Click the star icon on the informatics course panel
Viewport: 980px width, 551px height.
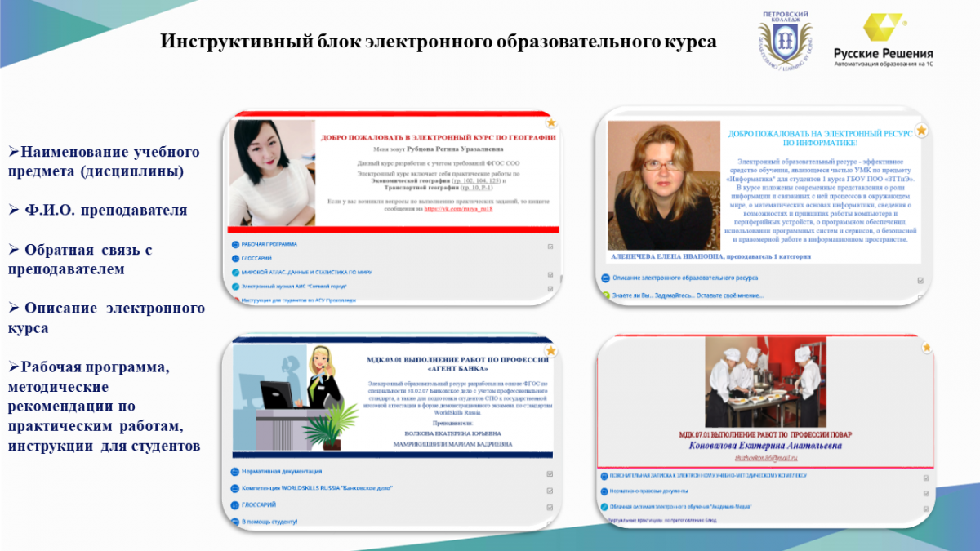tap(921, 129)
